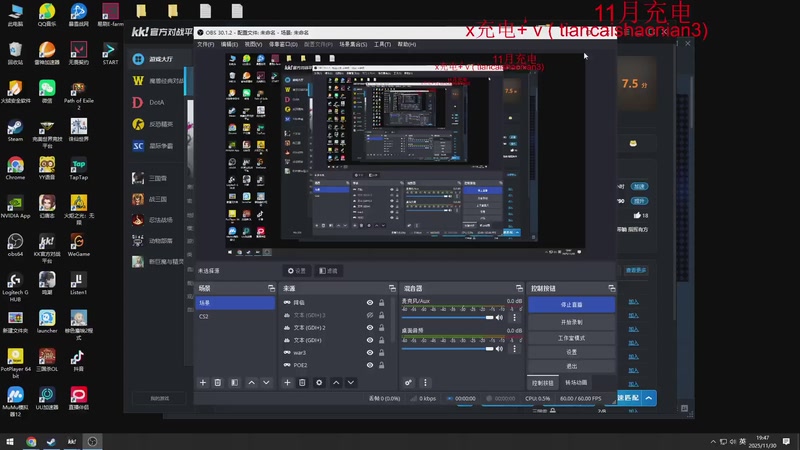Adjust the 桌面音频 volume slider
Image resolution: width=800 pixels, height=450 pixels.
point(447,349)
